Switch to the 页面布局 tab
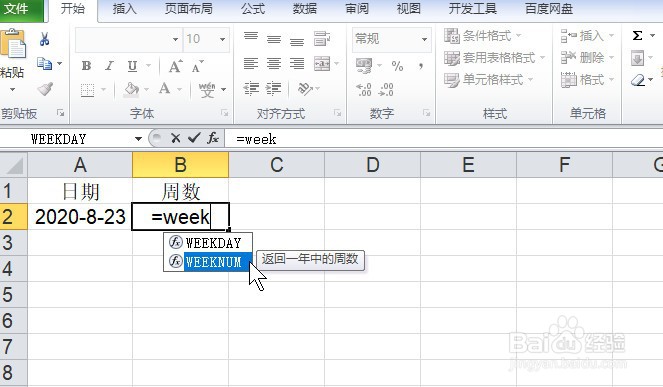This screenshot has height=387, width=663. point(189,9)
